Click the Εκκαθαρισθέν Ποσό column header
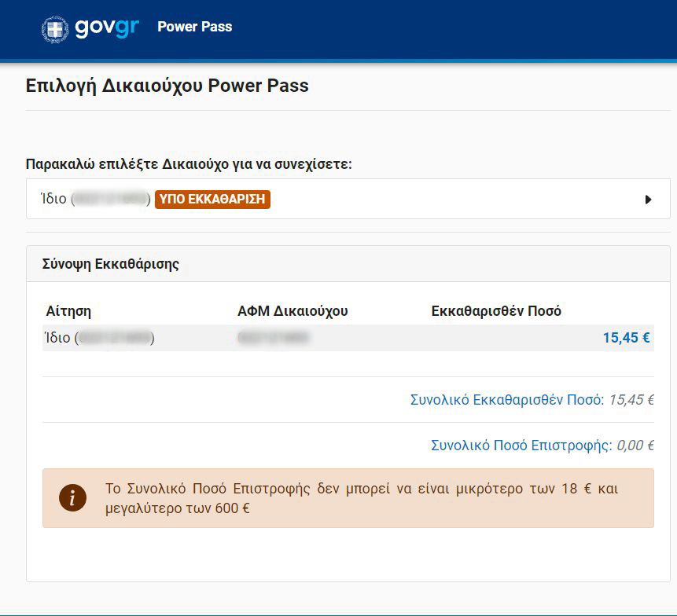Viewport: 677px width, 616px height. pyautogui.click(x=496, y=311)
